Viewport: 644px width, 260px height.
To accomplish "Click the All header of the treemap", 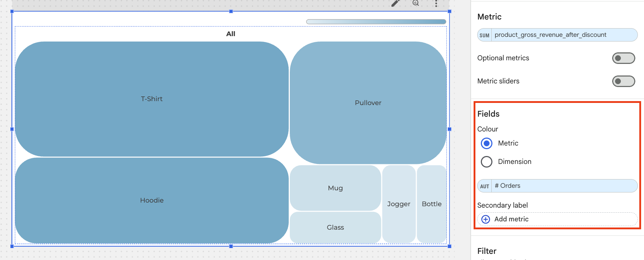I will tap(230, 34).
